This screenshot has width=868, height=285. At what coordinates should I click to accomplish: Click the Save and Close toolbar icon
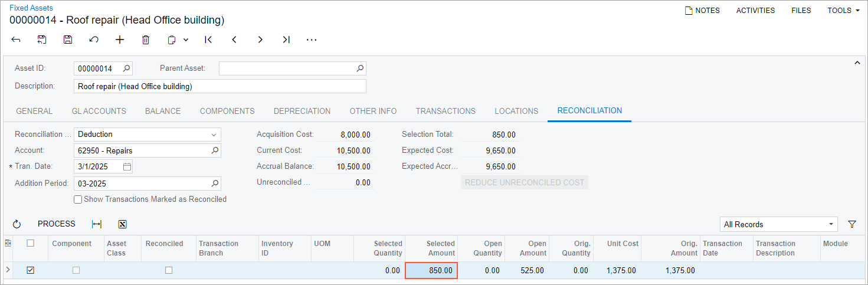(42, 40)
